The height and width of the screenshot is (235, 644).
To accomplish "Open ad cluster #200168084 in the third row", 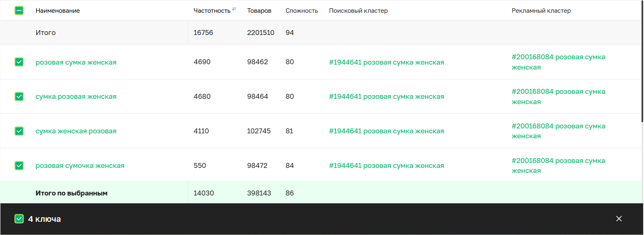I will pos(558,131).
